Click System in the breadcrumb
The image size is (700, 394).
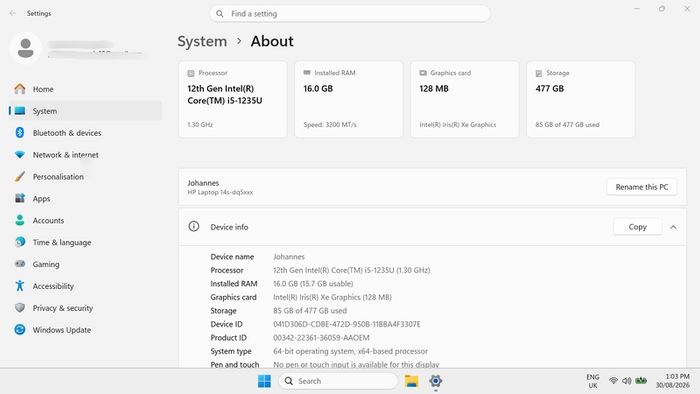[202, 41]
